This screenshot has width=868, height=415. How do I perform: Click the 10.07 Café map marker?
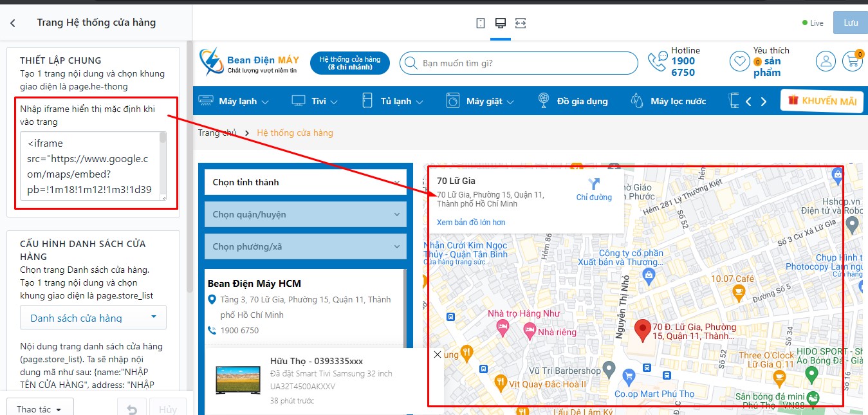[739, 292]
